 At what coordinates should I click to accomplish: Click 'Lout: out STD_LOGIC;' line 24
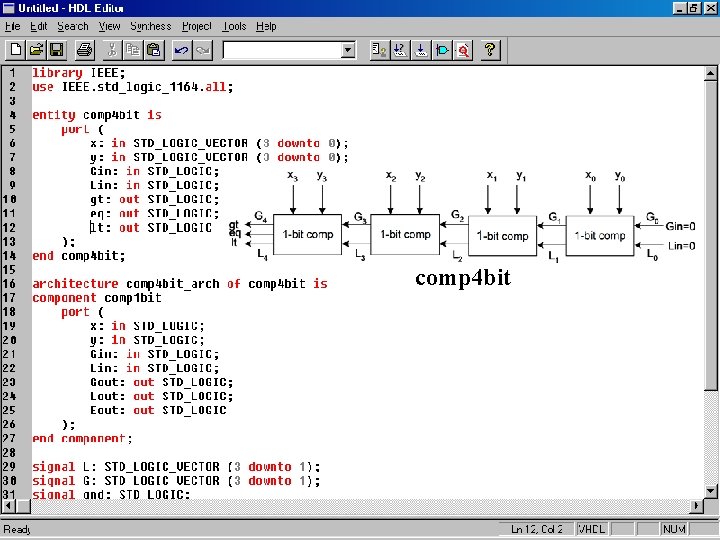(162, 396)
